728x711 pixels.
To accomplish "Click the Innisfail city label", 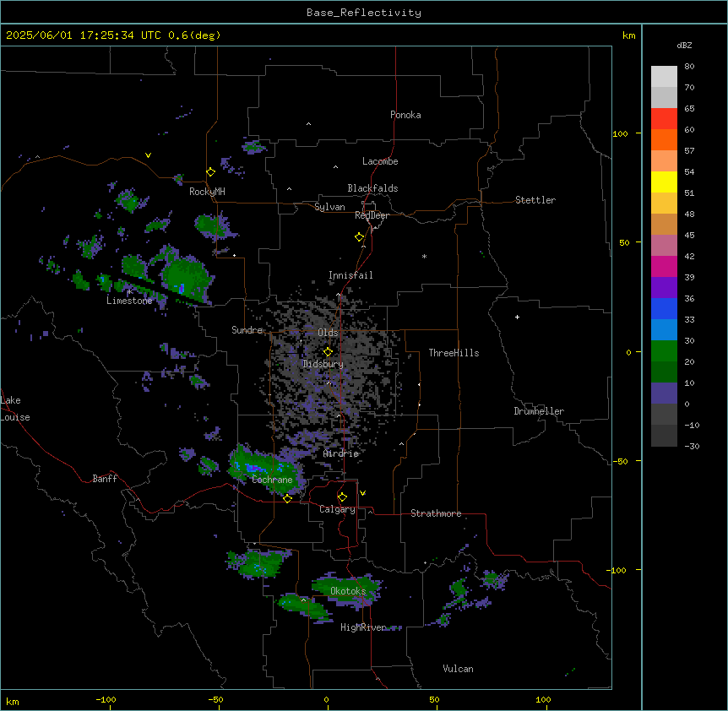I will (x=350, y=275).
